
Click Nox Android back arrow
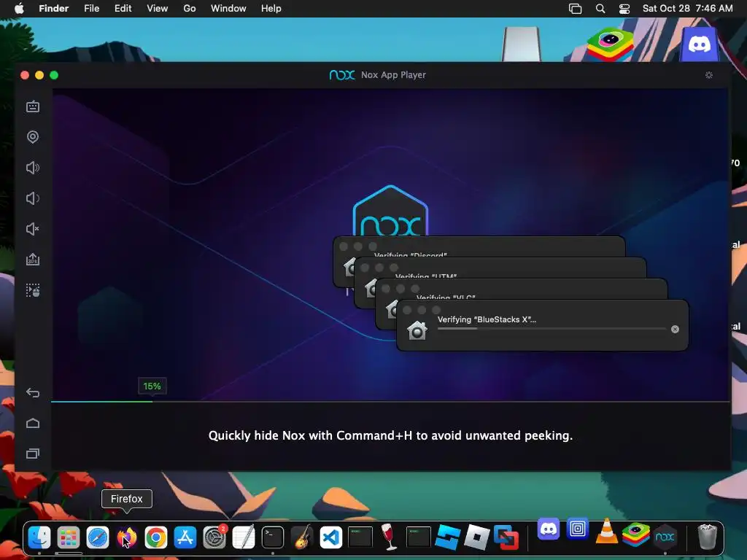click(x=33, y=393)
